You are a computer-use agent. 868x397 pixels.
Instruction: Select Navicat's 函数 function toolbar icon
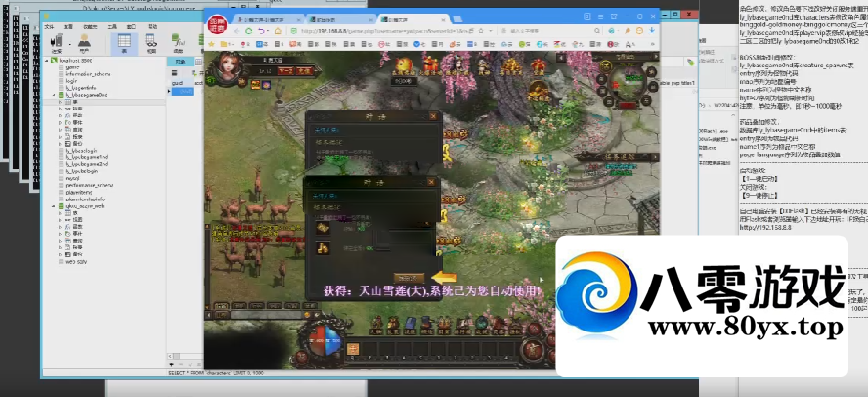[x=178, y=43]
